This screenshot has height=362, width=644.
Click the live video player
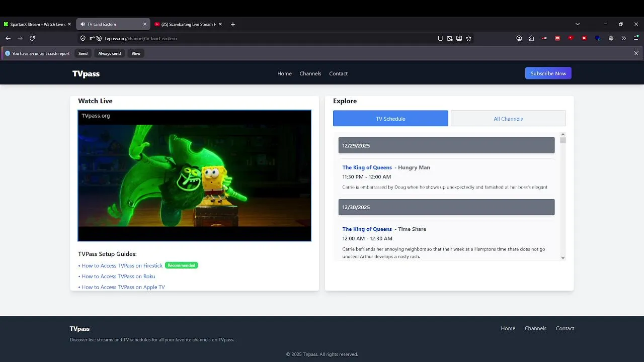[x=195, y=175]
